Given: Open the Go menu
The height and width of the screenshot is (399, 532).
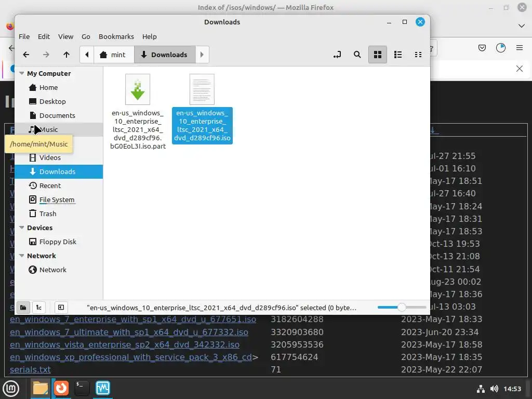Looking at the screenshot, I should pyautogui.click(x=86, y=37).
